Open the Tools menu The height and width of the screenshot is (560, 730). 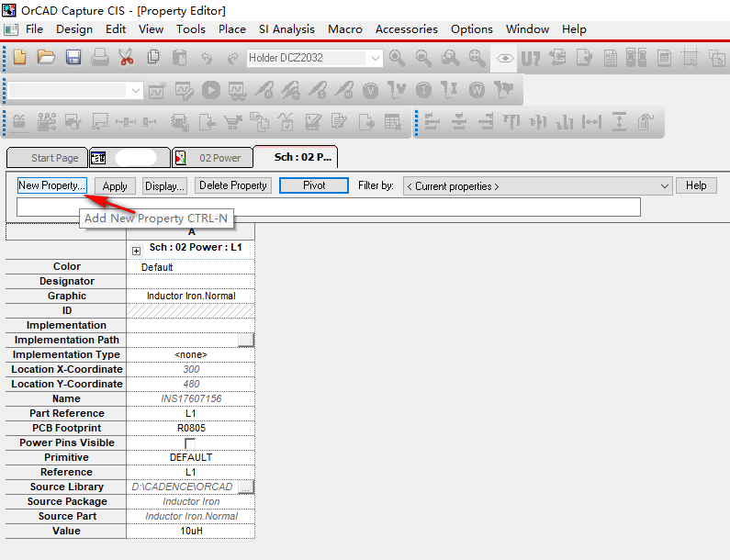point(191,29)
